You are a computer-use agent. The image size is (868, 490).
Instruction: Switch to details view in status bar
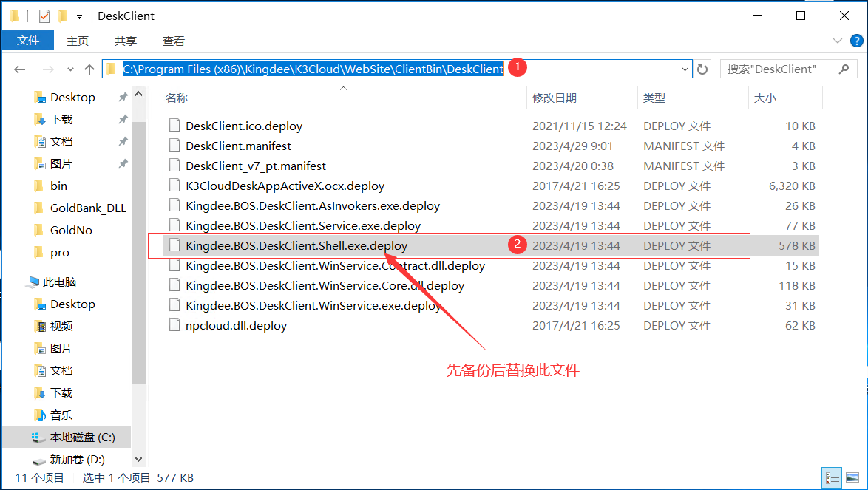coord(832,478)
